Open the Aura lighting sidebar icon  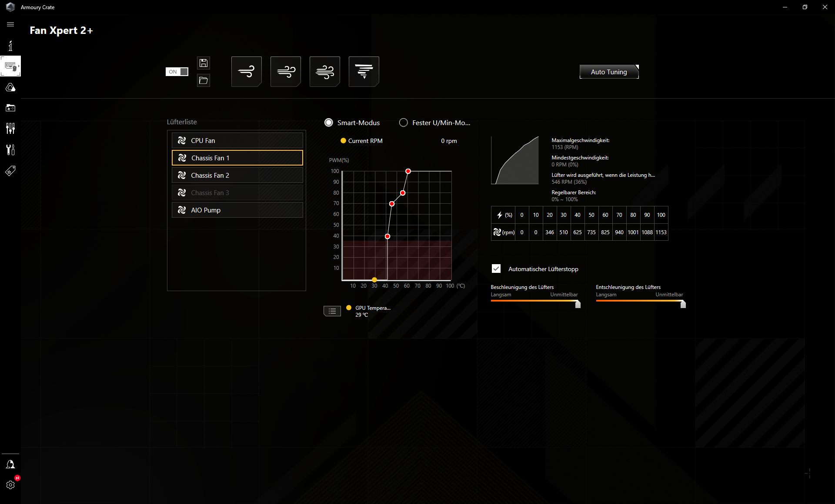[x=10, y=87]
